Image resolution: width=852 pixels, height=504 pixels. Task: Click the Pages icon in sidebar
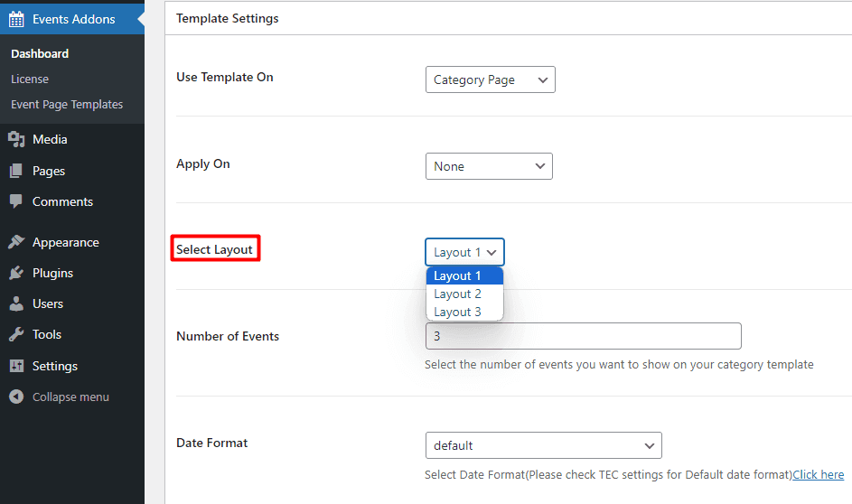point(16,171)
